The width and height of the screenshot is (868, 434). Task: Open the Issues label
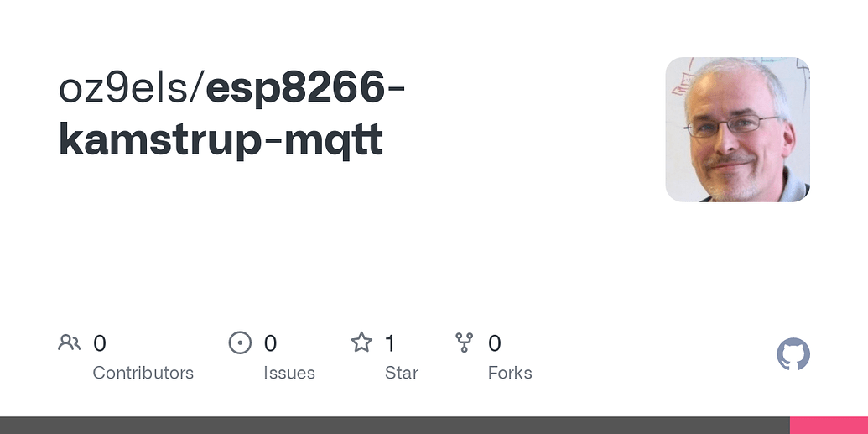point(289,373)
